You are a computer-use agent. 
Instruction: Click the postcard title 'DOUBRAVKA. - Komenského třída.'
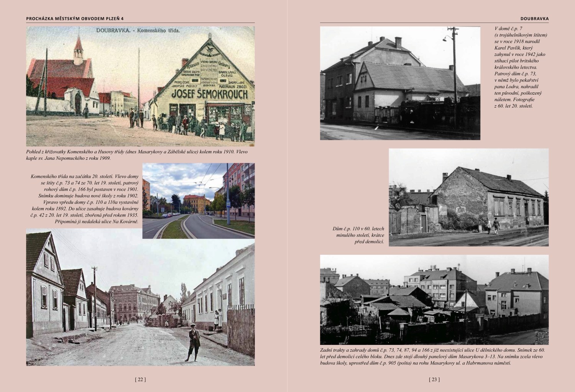(138, 30)
